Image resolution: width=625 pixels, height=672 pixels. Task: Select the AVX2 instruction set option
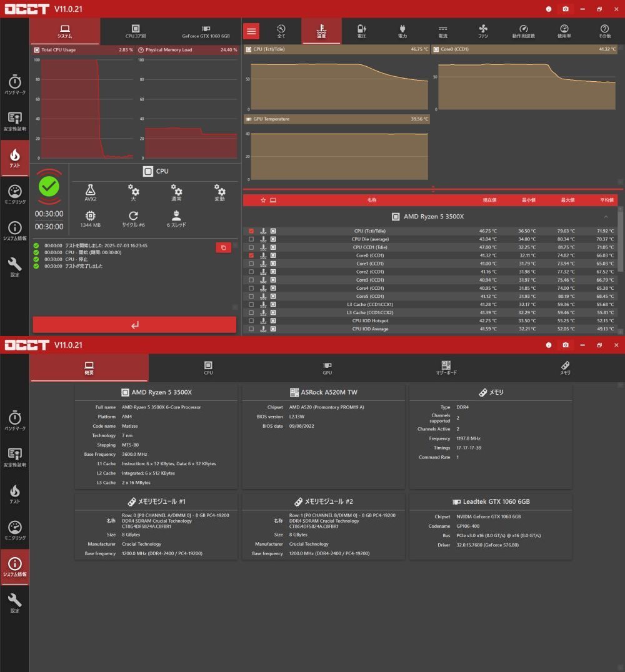click(x=91, y=193)
